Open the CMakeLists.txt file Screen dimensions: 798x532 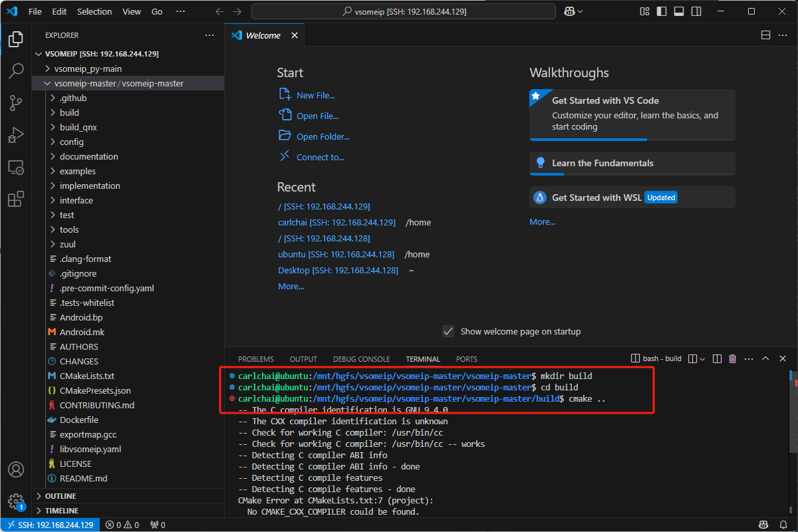(x=128, y=376)
